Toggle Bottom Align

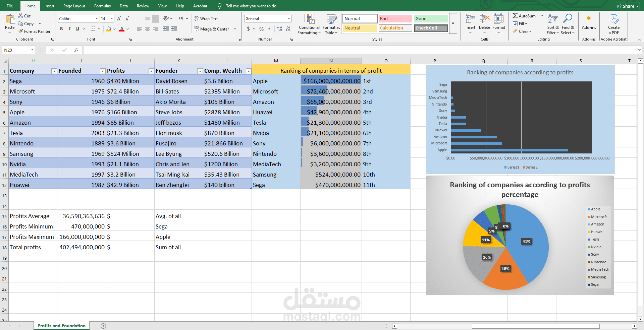tap(156, 18)
